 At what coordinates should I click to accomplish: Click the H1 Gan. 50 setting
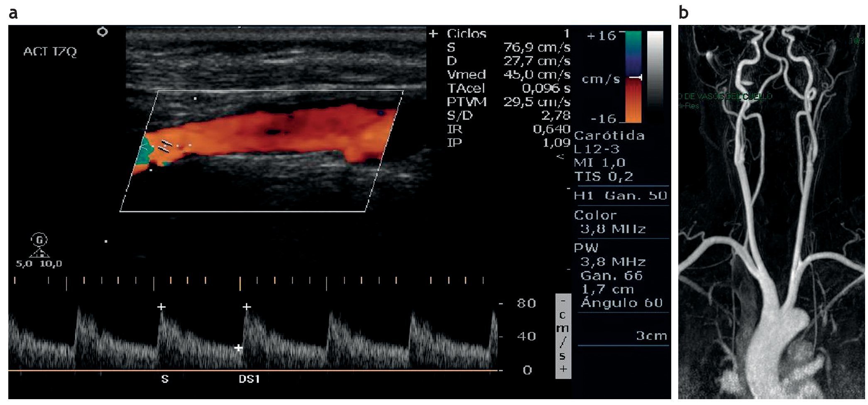tap(620, 196)
